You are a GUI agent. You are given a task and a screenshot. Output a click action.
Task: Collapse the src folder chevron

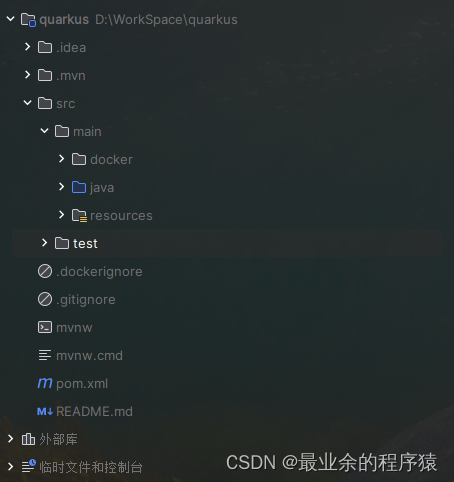(28, 103)
